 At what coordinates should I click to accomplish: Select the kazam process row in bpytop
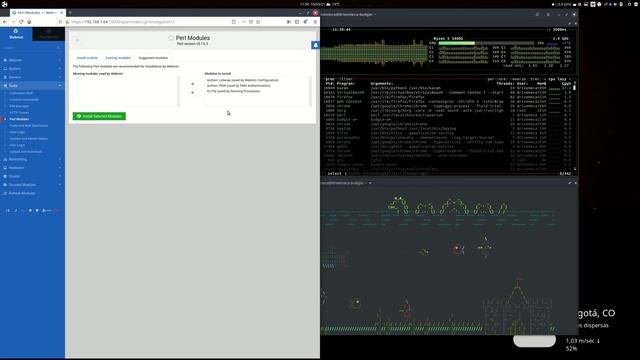(447, 88)
